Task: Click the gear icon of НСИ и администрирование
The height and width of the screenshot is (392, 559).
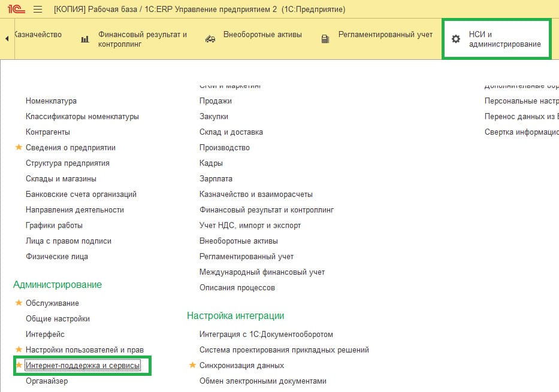Action: point(455,37)
